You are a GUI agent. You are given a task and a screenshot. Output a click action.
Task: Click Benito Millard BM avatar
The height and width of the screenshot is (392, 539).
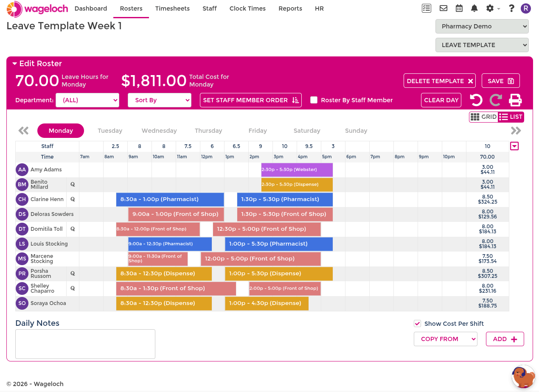click(x=22, y=185)
